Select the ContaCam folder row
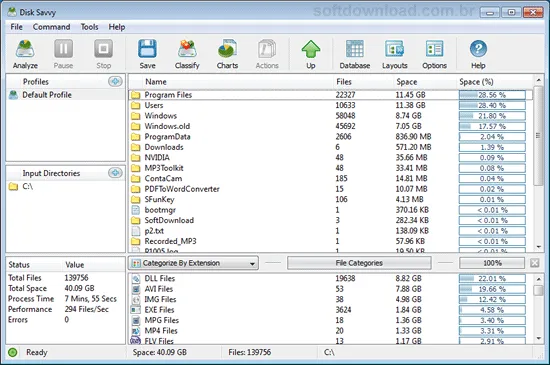Image resolution: width=550 pixels, height=365 pixels. [330, 178]
